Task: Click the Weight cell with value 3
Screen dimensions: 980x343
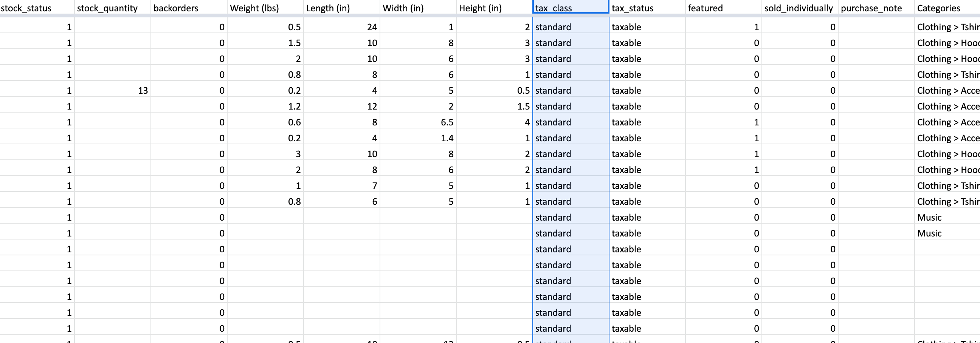Action: [265, 154]
